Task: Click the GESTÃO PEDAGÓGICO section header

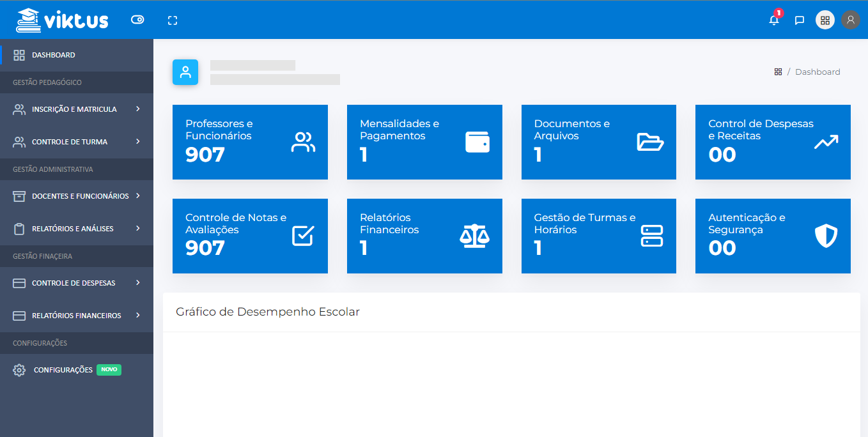Action: (x=47, y=82)
